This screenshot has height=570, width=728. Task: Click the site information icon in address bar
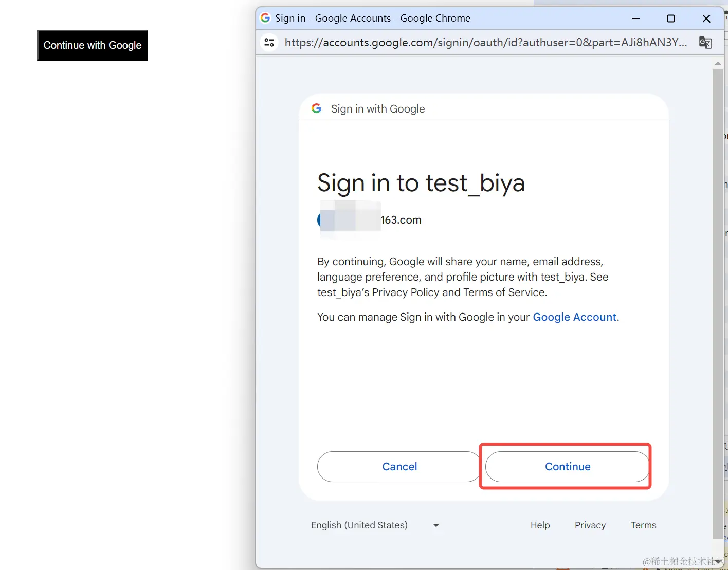click(x=269, y=42)
